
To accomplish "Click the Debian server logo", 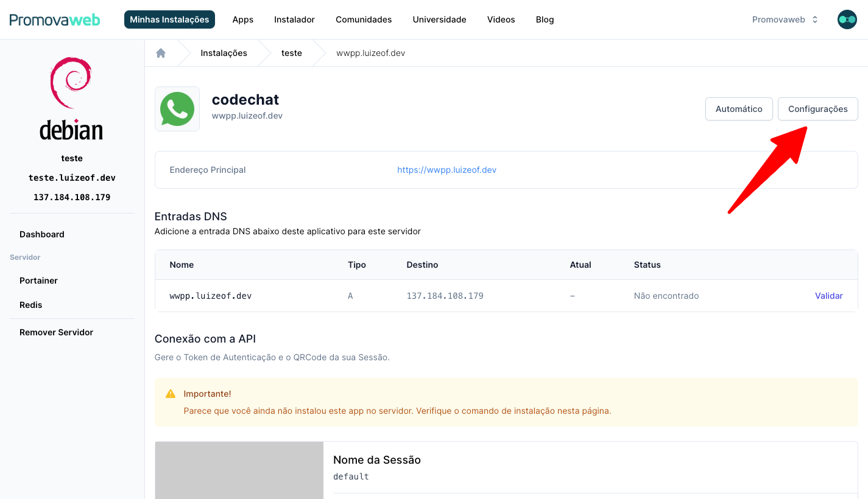I will 71,99.
